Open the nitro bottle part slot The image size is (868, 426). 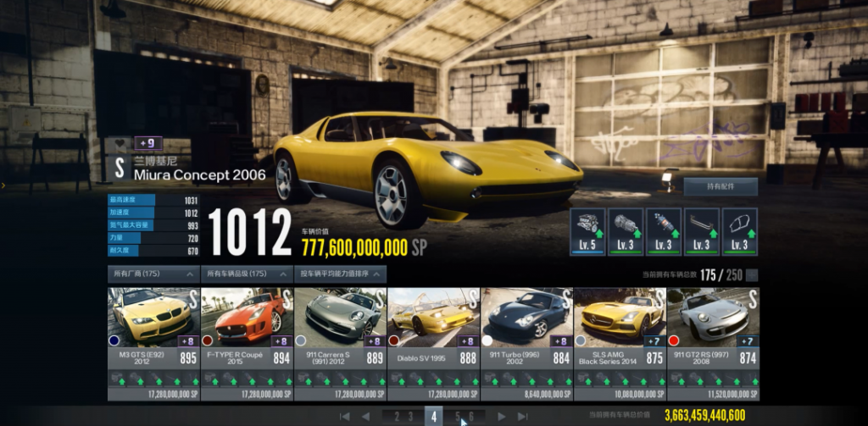tap(664, 232)
